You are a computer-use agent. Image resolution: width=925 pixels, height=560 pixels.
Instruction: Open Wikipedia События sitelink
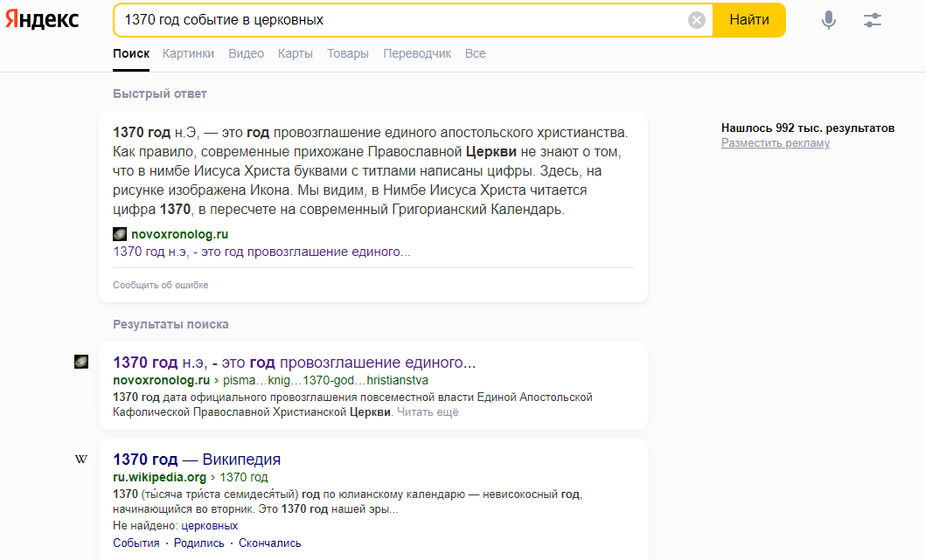(136, 543)
